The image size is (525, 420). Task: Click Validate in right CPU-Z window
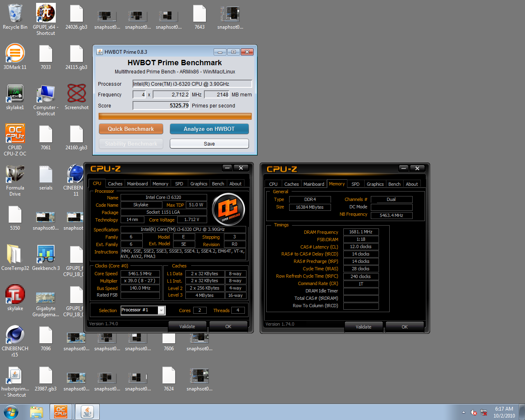coord(363,327)
